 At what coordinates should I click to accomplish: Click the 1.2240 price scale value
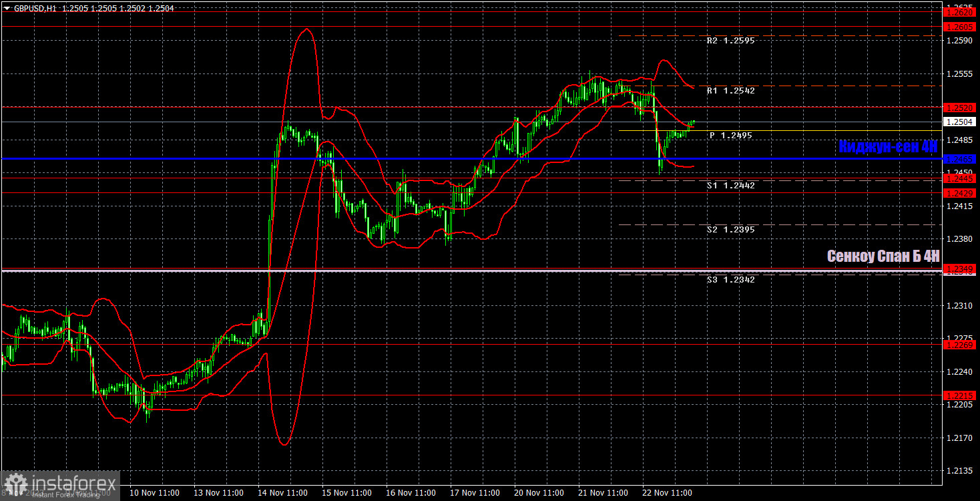pos(959,372)
